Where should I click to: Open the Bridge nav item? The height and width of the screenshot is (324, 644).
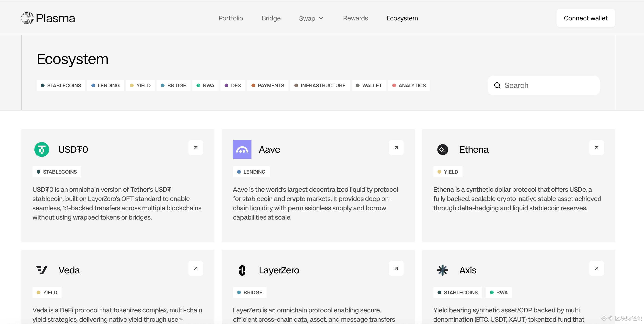(x=271, y=18)
